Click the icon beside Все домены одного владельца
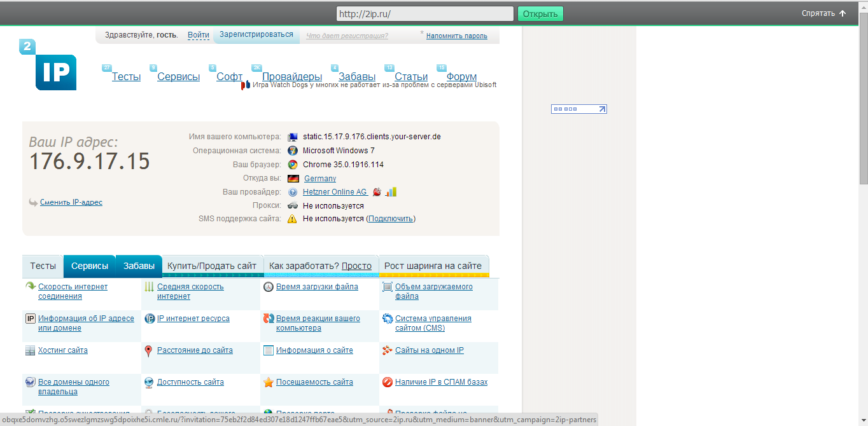The image size is (868, 426). click(x=30, y=382)
